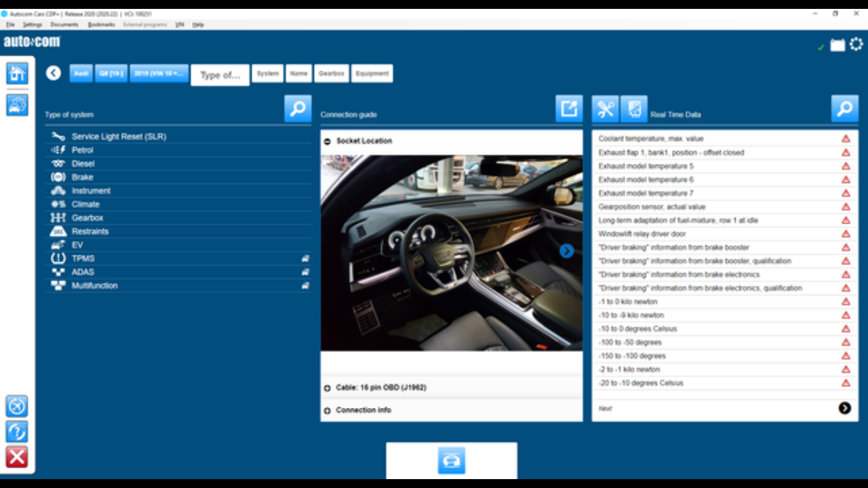
Task: Click Next arrow in Real Time Data
Action: 844,408
